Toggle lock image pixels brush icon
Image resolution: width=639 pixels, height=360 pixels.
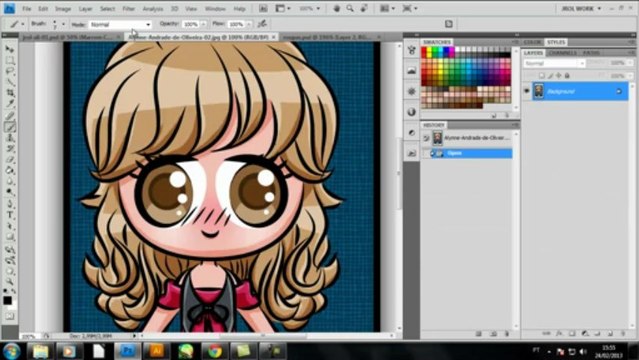[550, 75]
